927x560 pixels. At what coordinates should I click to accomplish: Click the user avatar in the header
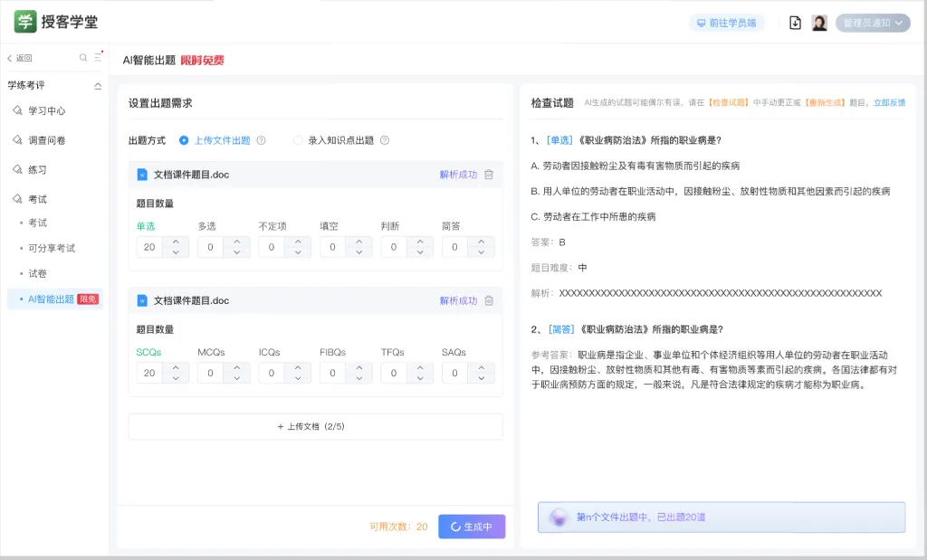819,23
